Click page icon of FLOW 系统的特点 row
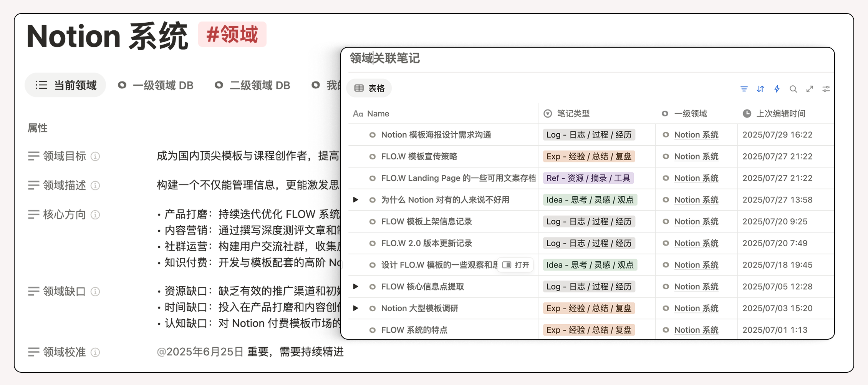Image resolution: width=868 pixels, height=385 pixels. click(x=372, y=330)
